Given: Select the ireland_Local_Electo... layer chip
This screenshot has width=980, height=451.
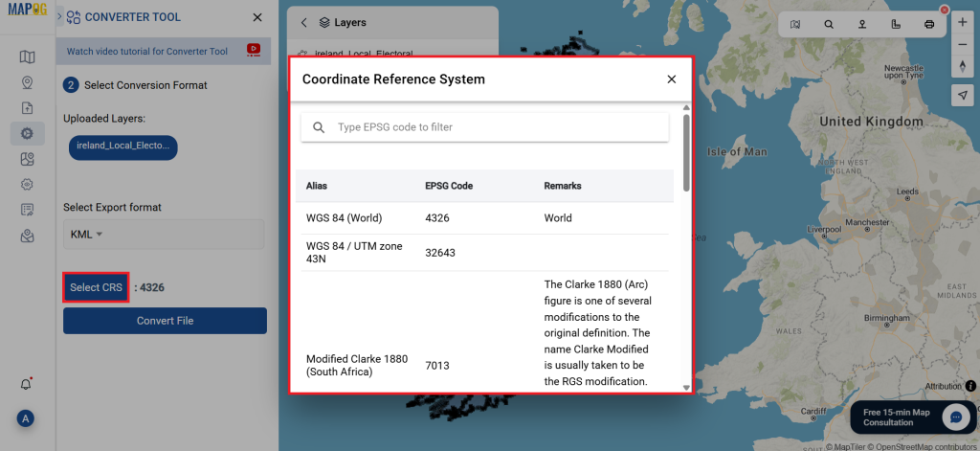Looking at the screenshot, I should point(123,146).
